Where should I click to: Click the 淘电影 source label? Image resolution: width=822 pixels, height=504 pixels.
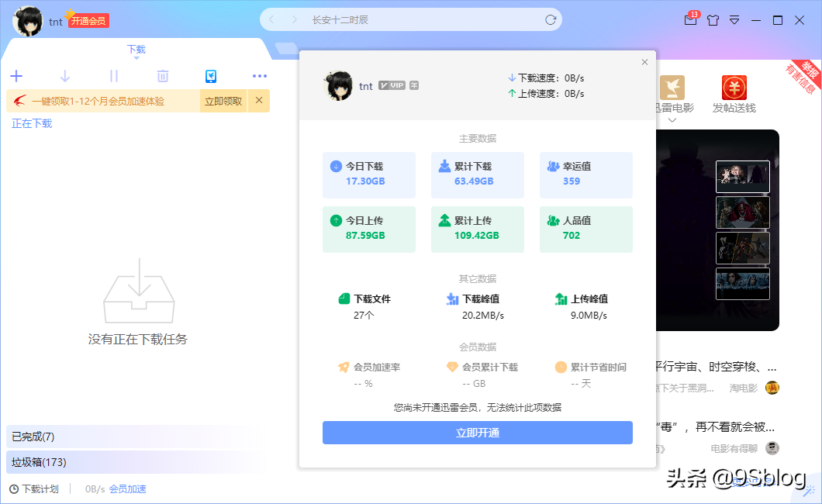click(x=744, y=388)
